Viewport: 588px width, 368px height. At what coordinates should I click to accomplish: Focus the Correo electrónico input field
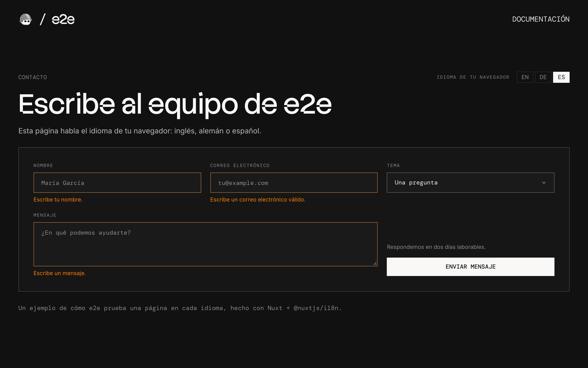294,183
